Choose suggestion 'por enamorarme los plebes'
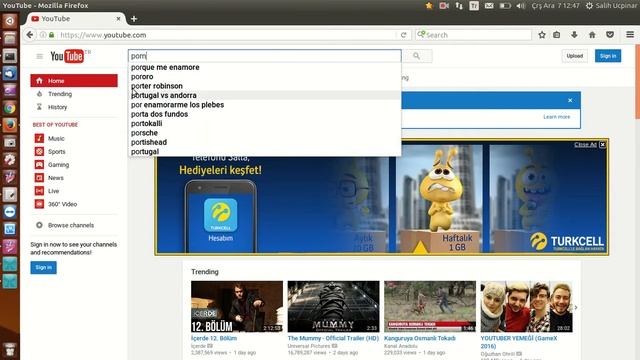This screenshot has height=360, width=640. point(264,105)
